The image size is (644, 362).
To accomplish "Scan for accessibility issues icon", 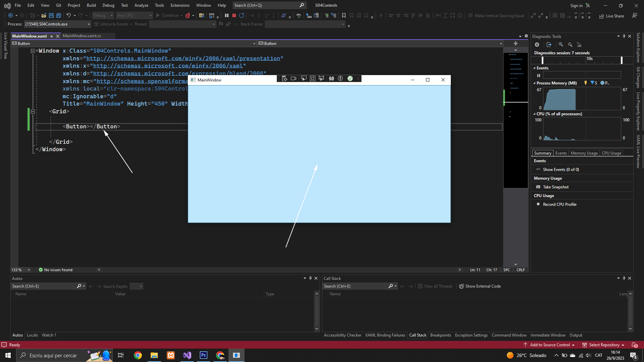I will tap(340, 78).
